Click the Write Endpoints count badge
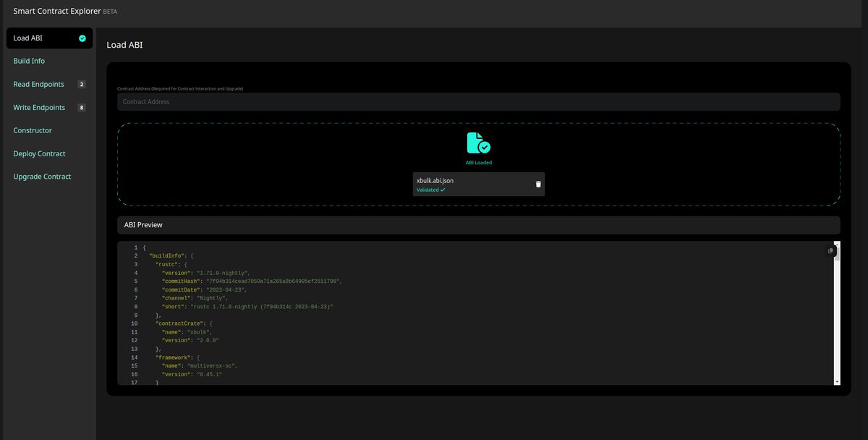This screenshot has width=868, height=440. (82, 108)
